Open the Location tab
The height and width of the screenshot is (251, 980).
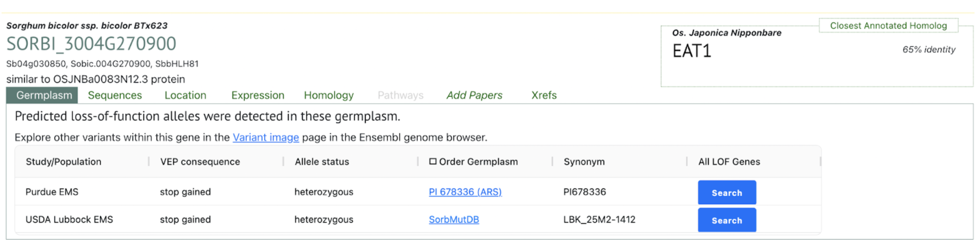pos(186,95)
